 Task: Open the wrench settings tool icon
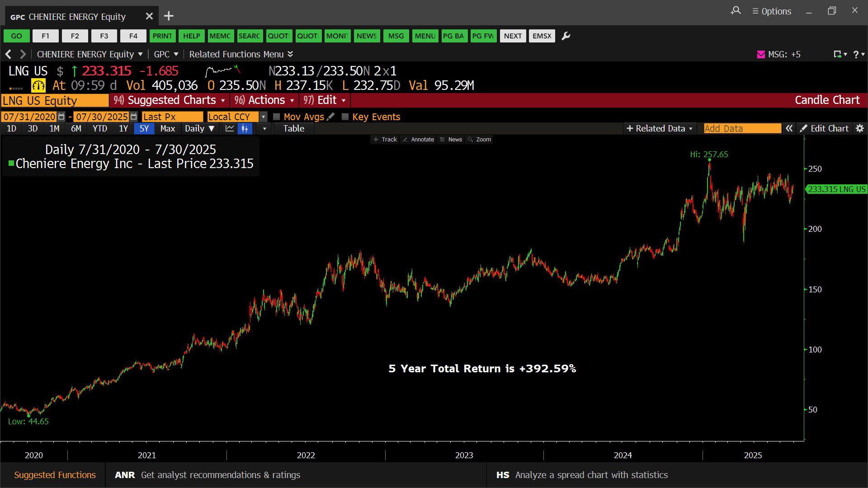point(566,36)
